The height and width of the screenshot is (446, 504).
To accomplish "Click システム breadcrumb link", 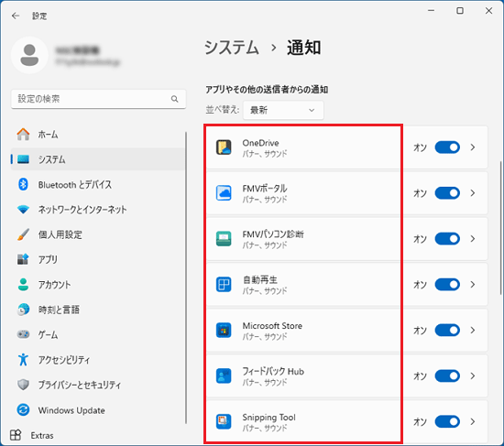I will click(x=232, y=48).
